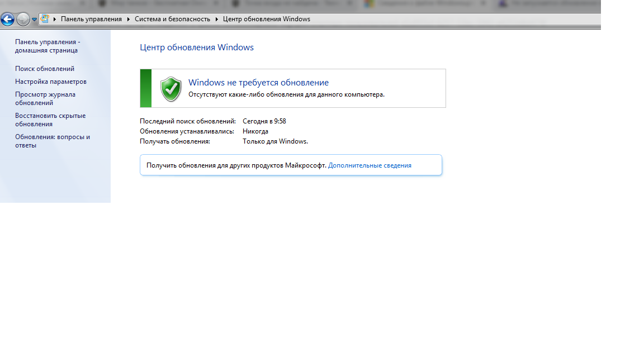Select Только для Windows value
644x362 pixels.
[275, 141]
